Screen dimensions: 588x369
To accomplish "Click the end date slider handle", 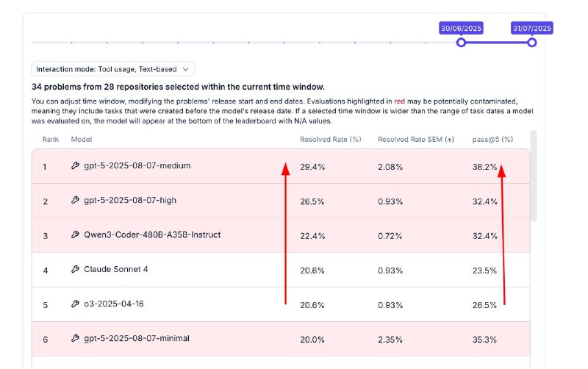I will [x=532, y=43].
